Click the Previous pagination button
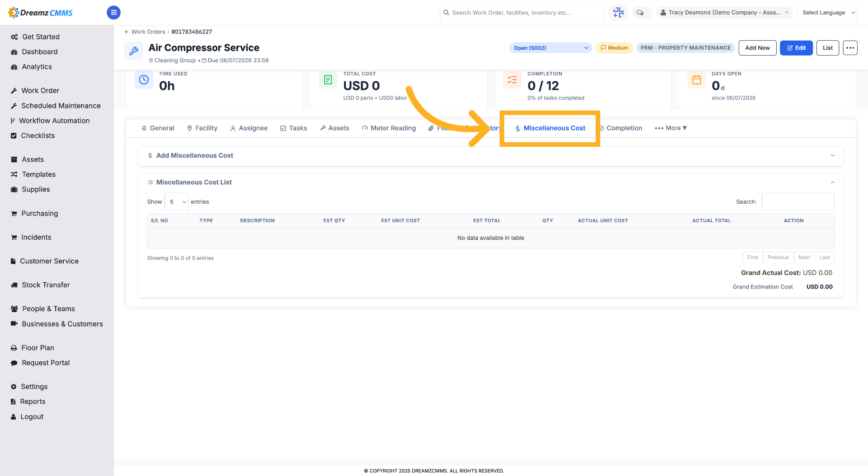Viewport: 868px width, 476px height. pyautogui.click(x=778, y=257)
